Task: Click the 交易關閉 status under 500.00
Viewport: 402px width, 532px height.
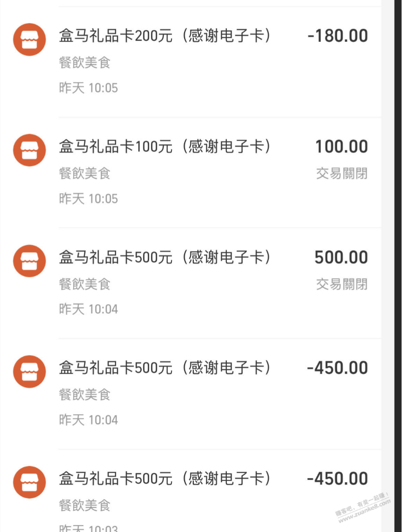Action: pos(342,284)
